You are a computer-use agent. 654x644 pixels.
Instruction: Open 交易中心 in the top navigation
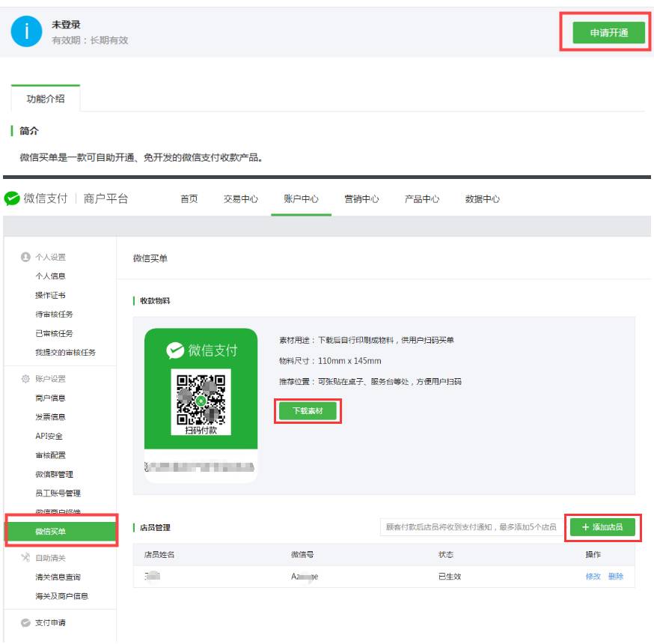(x=240, y=199)
